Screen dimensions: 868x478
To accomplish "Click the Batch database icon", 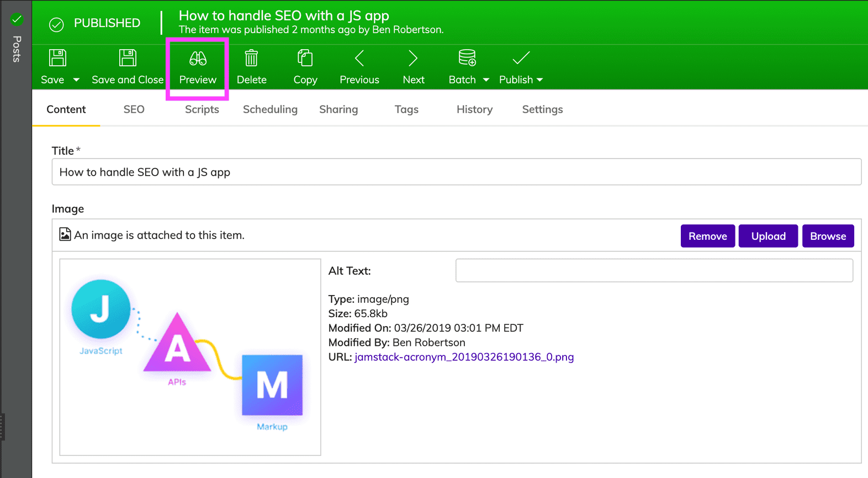I will [x=467, y=58].
